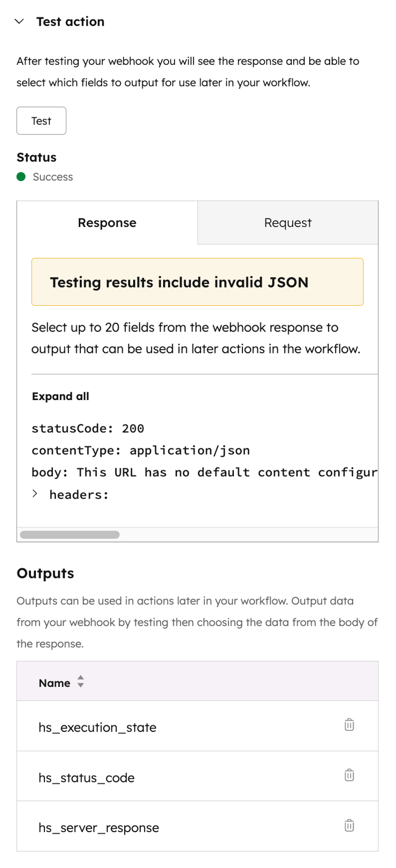Viewport: 396px width, 868px height.
Task: Switch to the Response tab
Action: click(x=106, y=223)
